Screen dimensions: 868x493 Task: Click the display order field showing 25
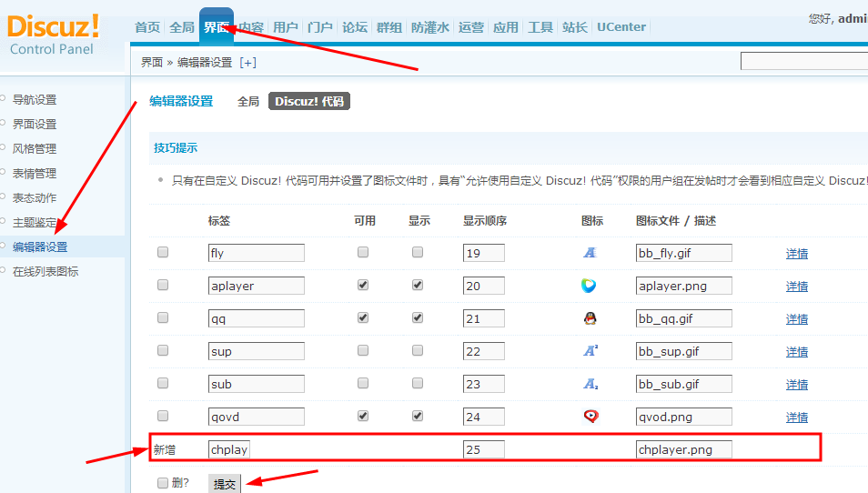tap(484, 449)
